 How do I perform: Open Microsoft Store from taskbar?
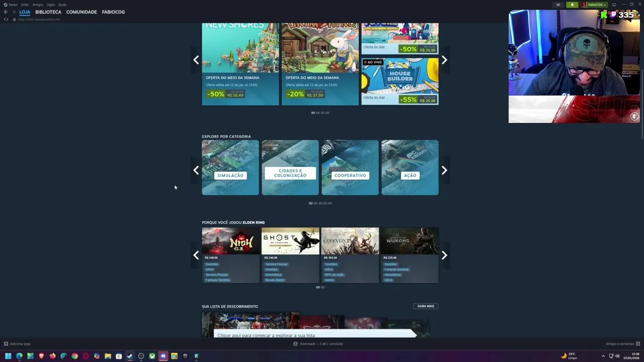119,356
